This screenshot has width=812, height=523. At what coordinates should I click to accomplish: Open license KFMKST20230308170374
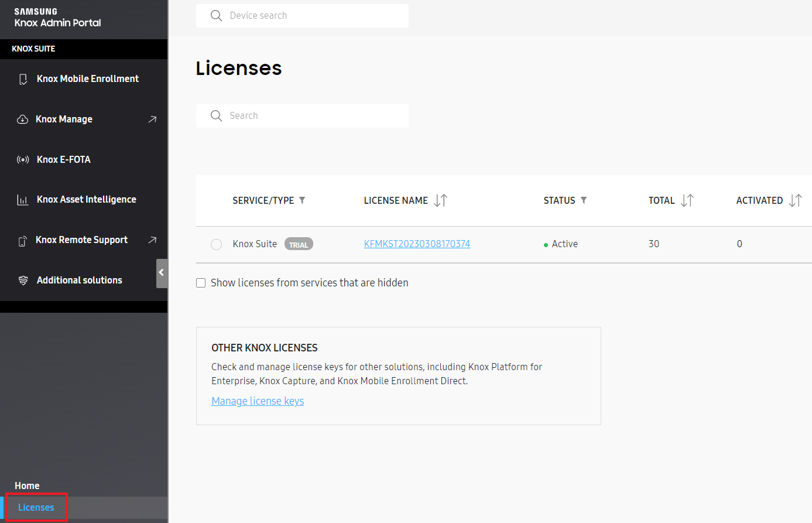(417, 244)
